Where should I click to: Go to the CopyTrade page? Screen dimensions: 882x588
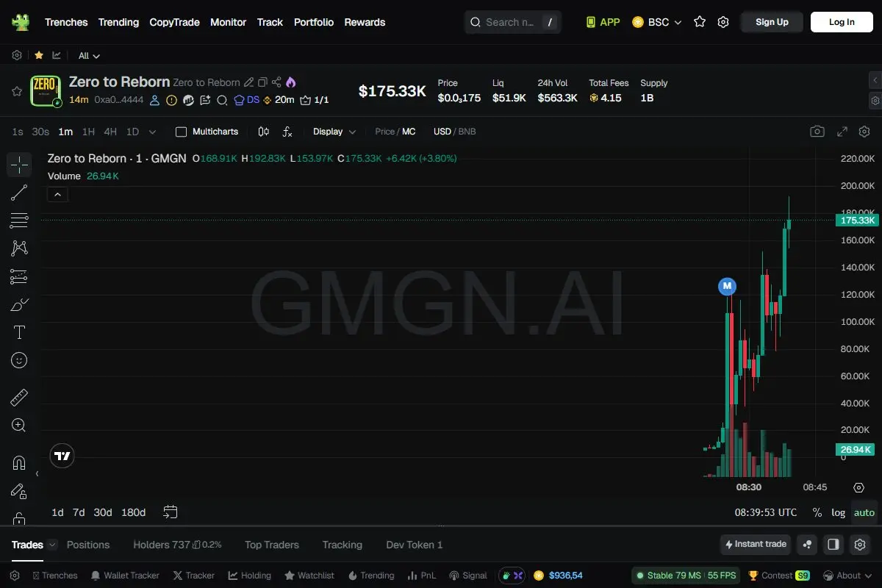(x=174, y=22)
